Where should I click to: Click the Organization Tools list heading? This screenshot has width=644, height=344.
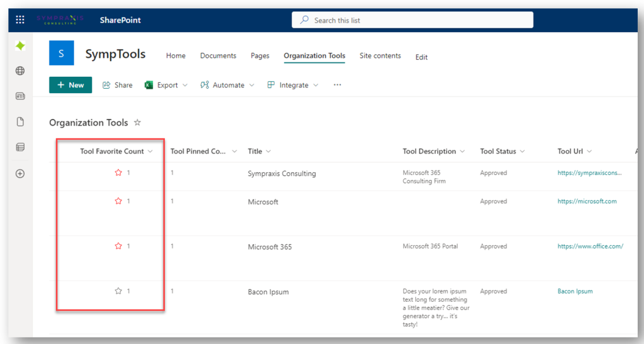[89, 123]
